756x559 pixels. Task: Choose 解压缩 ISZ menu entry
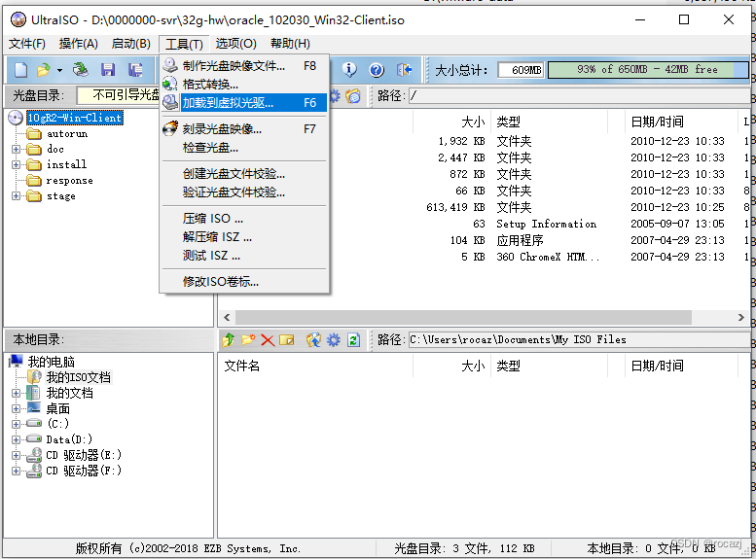click(x=244, y=237)
